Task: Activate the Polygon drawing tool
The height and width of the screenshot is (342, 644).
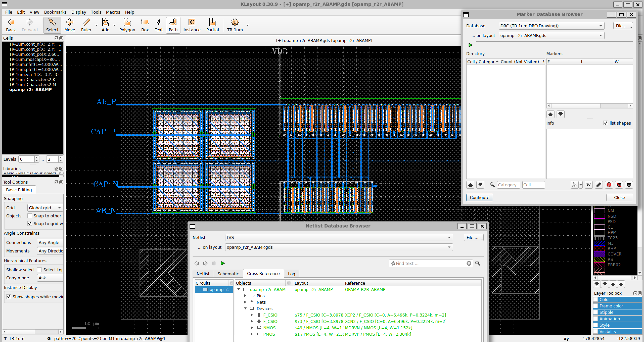Action: click(x=127, y=25)
